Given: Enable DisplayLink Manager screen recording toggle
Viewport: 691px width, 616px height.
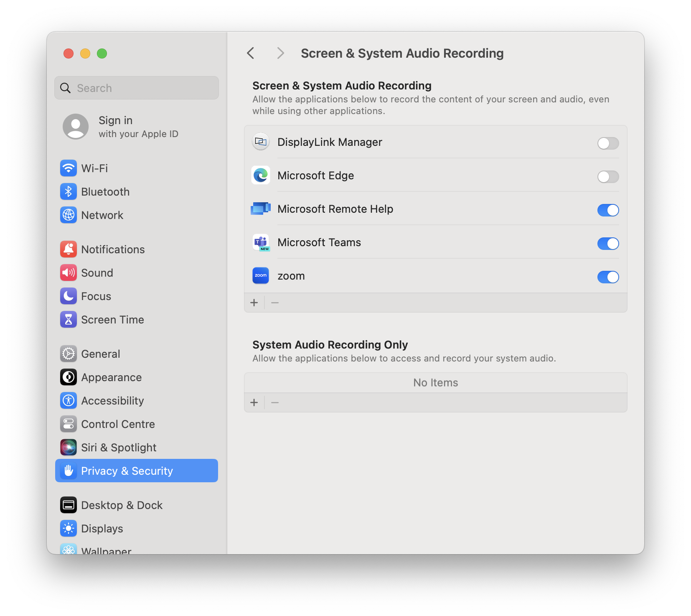Looking at the screenshot, I should coord(608,143).
